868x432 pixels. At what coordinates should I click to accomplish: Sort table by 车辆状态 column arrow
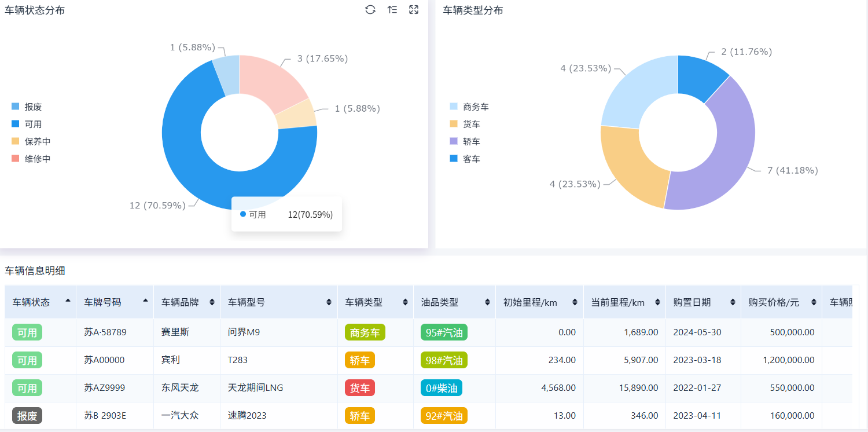point(68,302)
